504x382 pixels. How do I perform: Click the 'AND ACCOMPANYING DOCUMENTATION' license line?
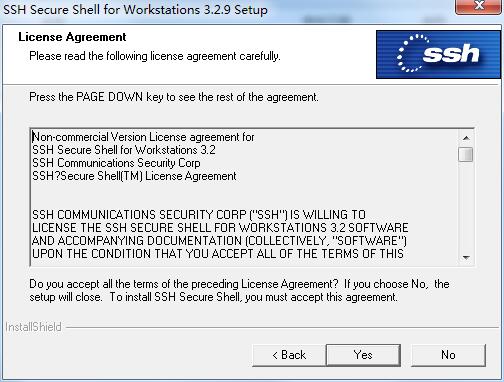[219, 241]
